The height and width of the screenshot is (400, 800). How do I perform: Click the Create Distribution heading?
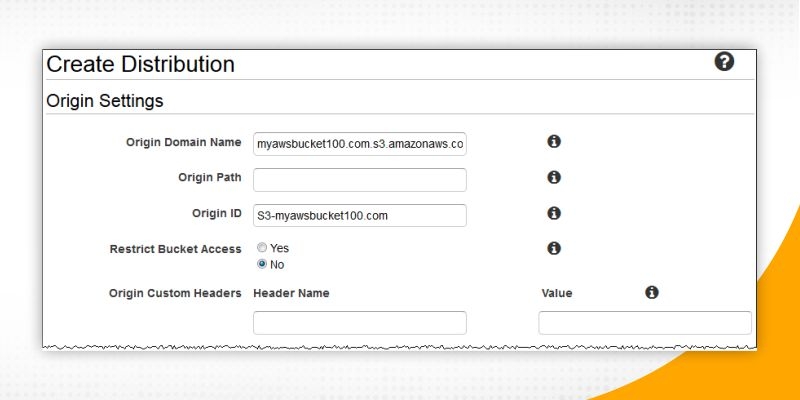pos(141,65)
